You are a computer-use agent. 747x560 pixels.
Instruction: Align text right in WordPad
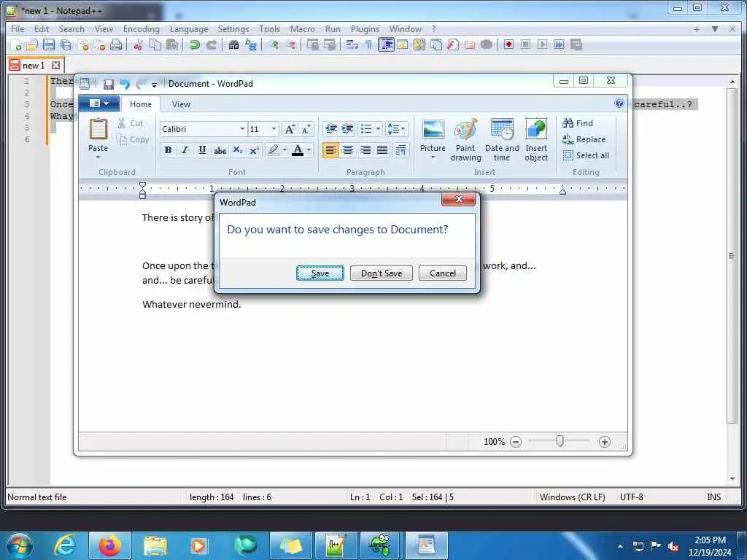365,150
